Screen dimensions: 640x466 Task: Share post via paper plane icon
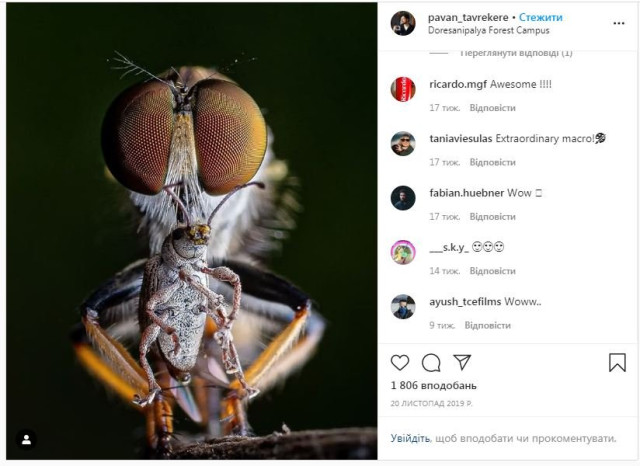coord(462,362)
